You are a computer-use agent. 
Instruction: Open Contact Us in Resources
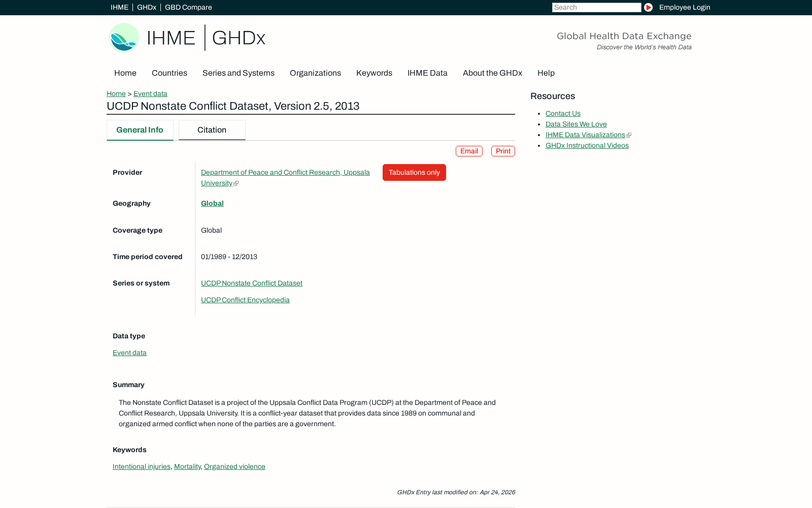(563, 113)
